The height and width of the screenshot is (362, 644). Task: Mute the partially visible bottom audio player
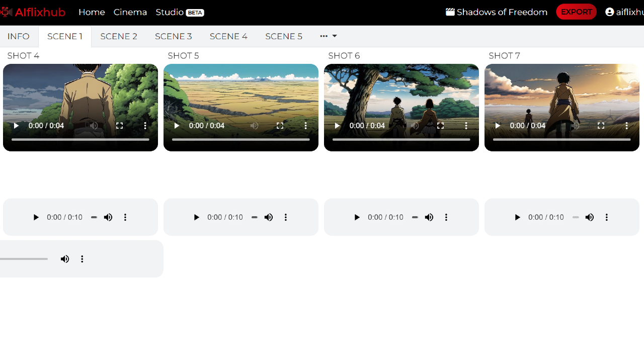point(65,259)
